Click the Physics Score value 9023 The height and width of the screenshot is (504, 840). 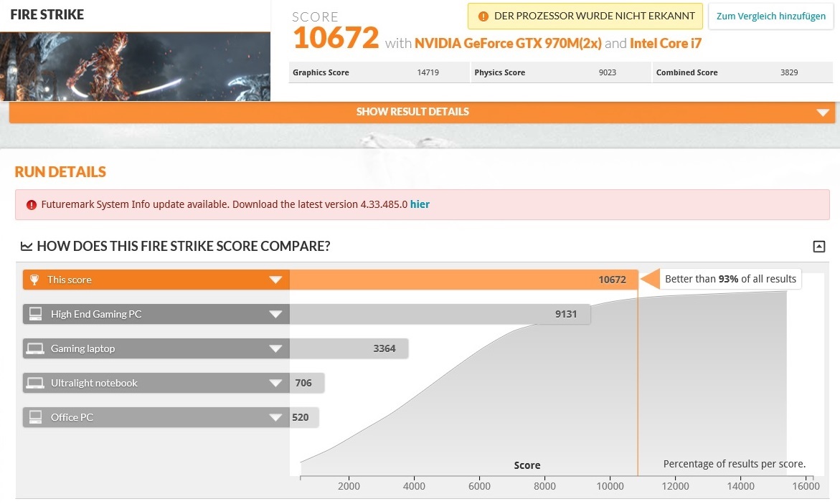click(608, 72)
